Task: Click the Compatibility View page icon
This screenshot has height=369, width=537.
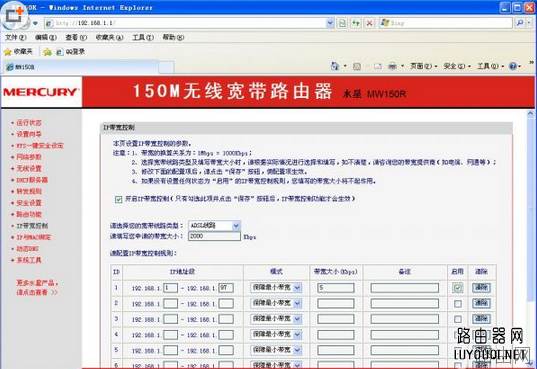Action: [x=342, y=23]
